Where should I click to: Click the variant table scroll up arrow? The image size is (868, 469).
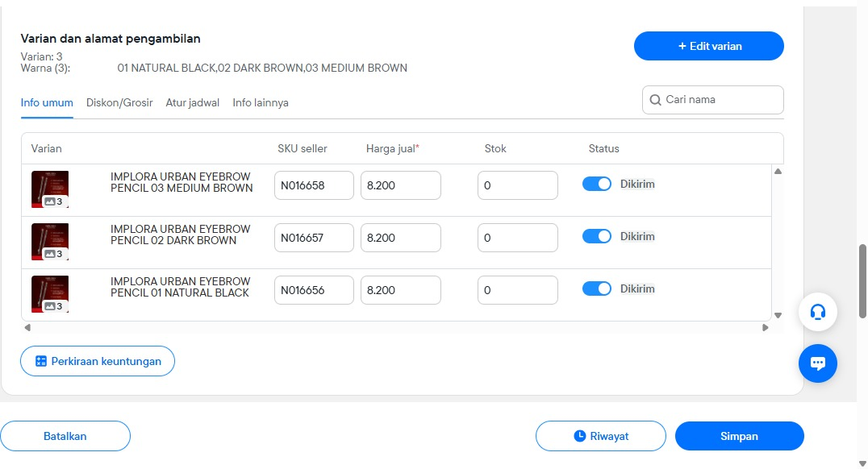(x=778, y=172)
